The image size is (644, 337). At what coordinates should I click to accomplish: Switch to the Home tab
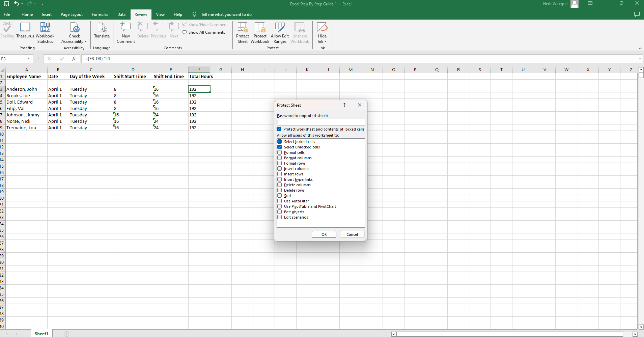point(27,15)
